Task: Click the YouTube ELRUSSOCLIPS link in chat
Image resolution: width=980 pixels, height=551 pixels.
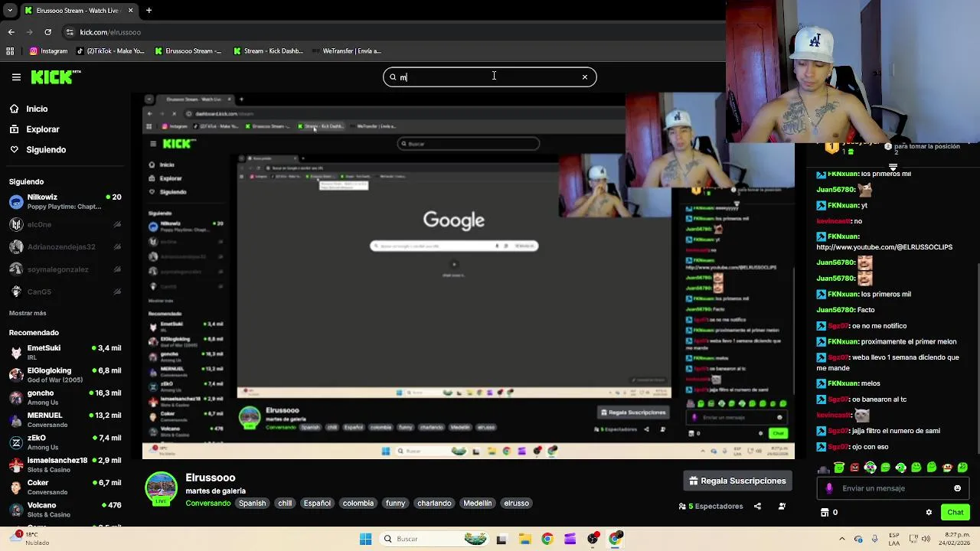Action: (x=884, y=247)
